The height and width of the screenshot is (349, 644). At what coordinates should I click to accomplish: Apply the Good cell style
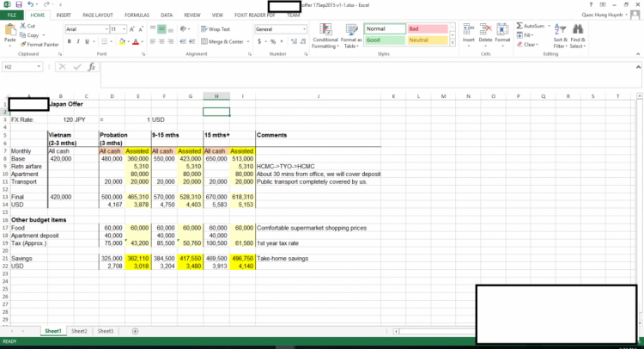[385, 40]
